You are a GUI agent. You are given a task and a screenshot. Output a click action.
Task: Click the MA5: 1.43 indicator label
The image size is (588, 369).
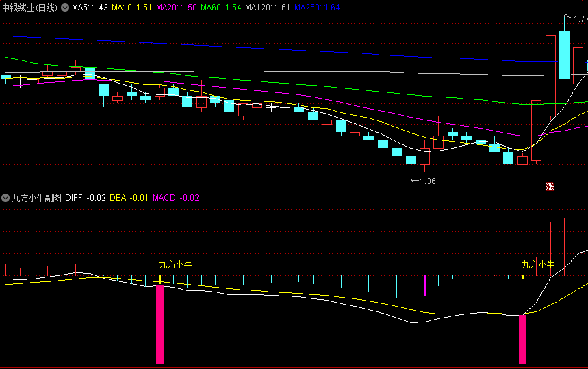pyautogui.click(x=90, y=8)
